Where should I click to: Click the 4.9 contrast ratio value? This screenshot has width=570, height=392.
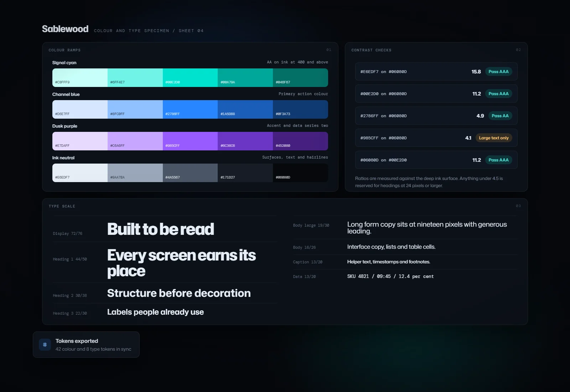coord(480,116)
